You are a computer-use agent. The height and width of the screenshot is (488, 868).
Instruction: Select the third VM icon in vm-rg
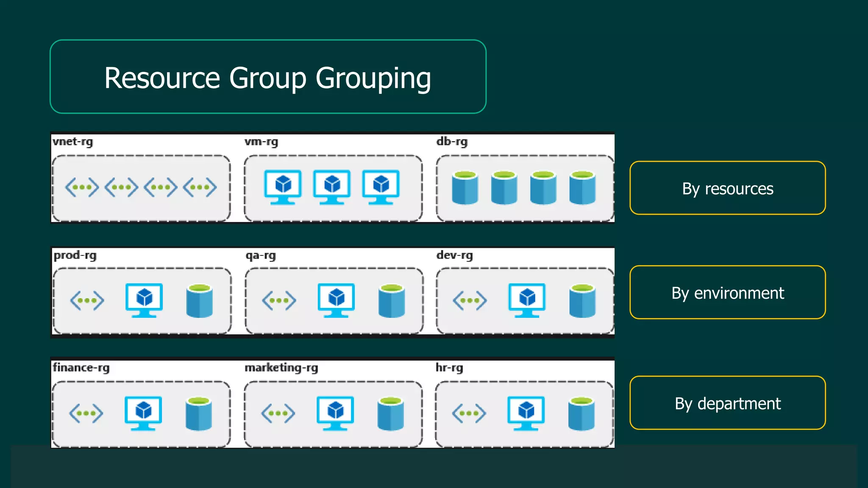click(x=381, y=187)
